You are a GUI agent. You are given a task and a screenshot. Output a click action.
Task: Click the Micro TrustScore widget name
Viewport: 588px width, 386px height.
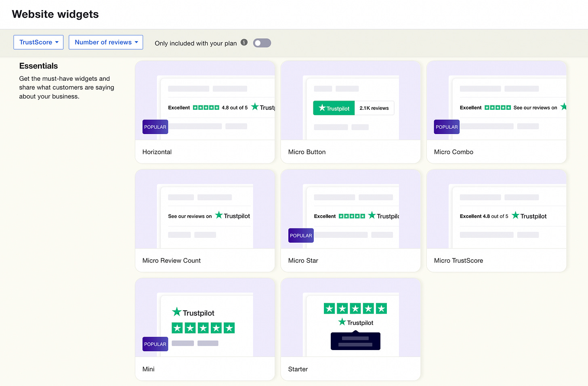click(x=458, y=260)
